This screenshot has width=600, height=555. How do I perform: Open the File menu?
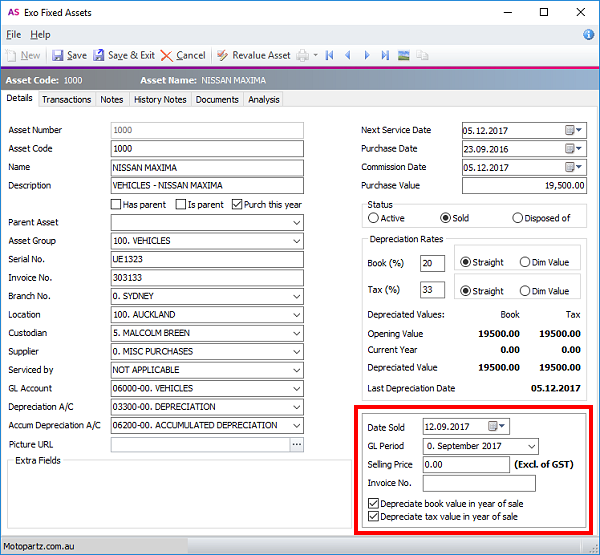tap(14, 34)
